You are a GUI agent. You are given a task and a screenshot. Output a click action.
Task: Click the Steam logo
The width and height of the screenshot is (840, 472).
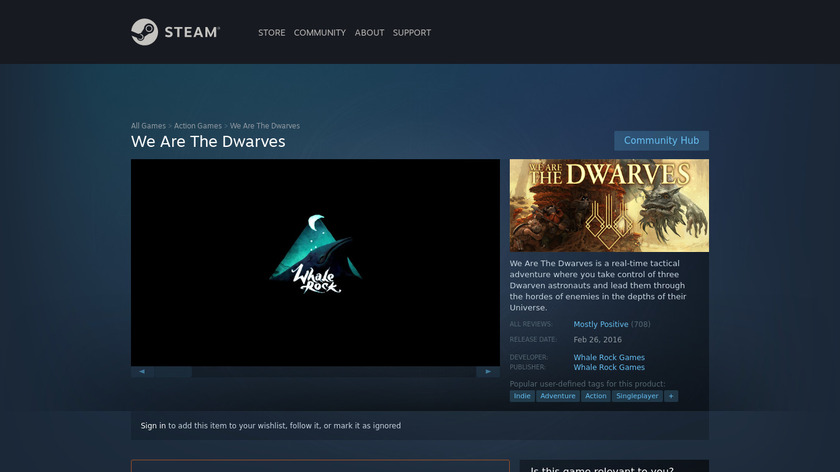click(x=175, y=32)
